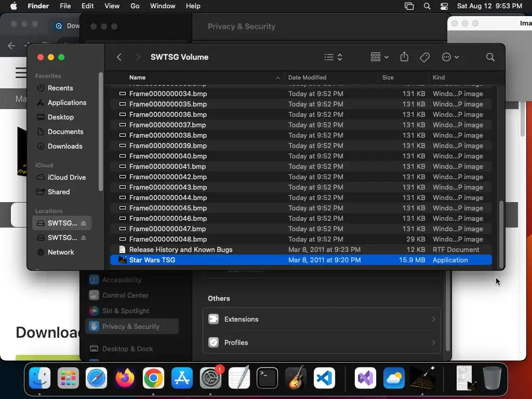
Task: Click the Share icon in Finder toolbar
Action: (404, 57)
